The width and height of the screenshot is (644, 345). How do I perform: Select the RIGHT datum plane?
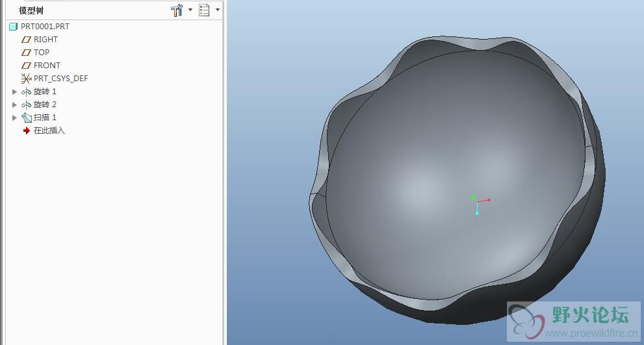click(45, 40)
